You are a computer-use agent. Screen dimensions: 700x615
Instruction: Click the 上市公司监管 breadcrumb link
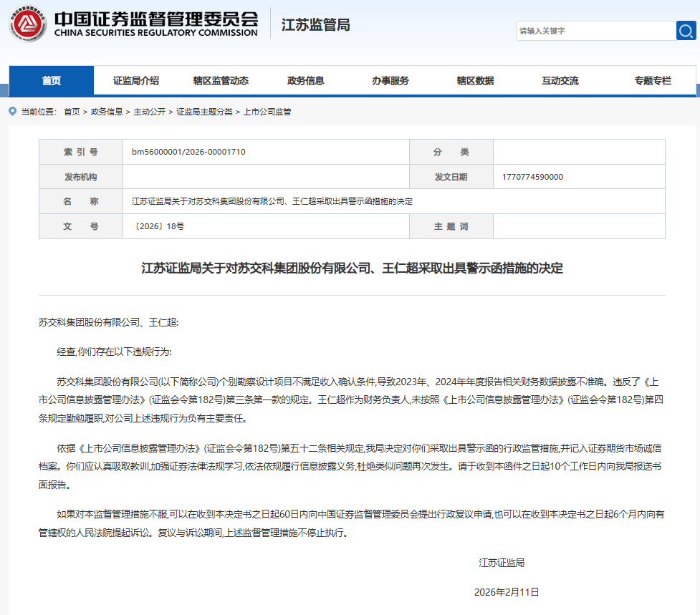coord(267,112)
